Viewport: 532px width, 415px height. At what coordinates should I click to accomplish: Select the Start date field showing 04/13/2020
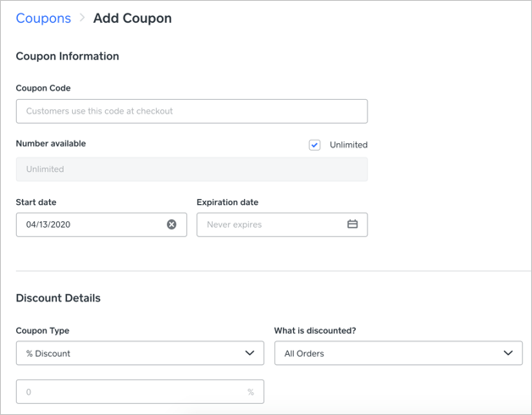click(x=89, y=224)
